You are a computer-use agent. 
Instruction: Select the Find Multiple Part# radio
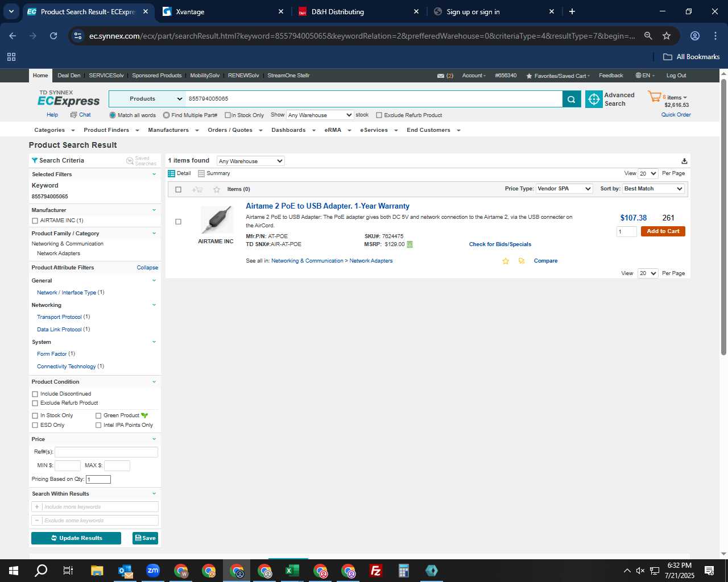166,115
